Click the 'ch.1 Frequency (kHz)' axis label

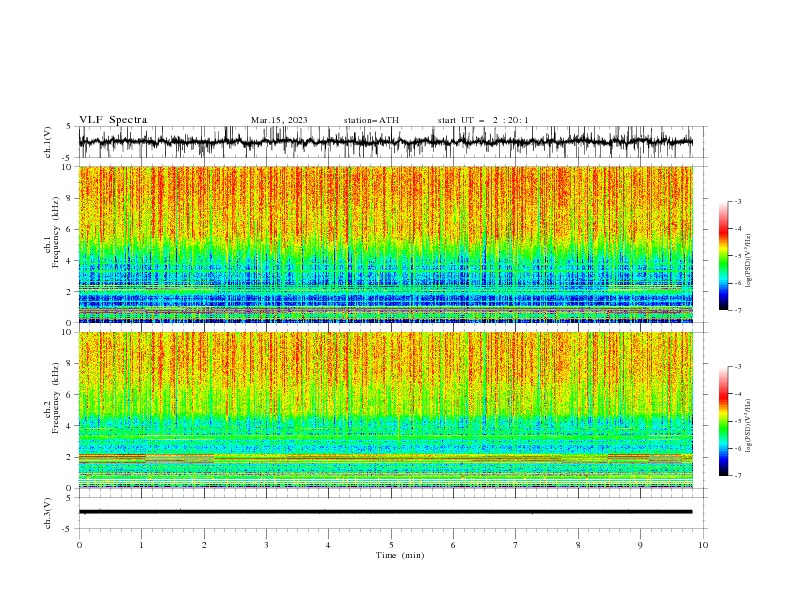pyautogui.click(x=52, y=233)
